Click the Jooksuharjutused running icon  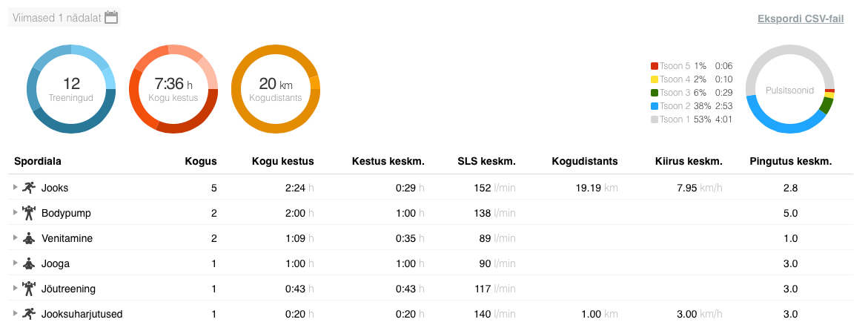pos(29,314)
